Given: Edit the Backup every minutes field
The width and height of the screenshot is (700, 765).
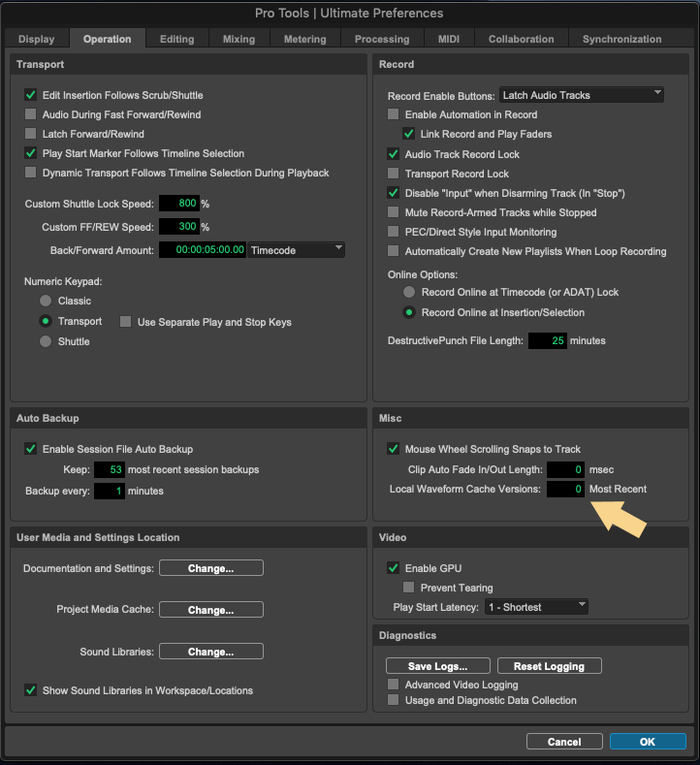Looking at the screenshot, I should 110,491.
